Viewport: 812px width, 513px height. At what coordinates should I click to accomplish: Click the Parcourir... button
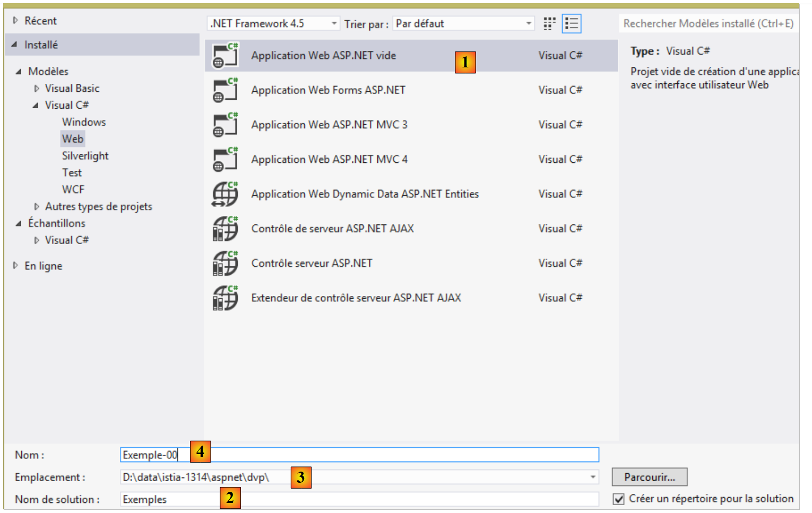649,477
